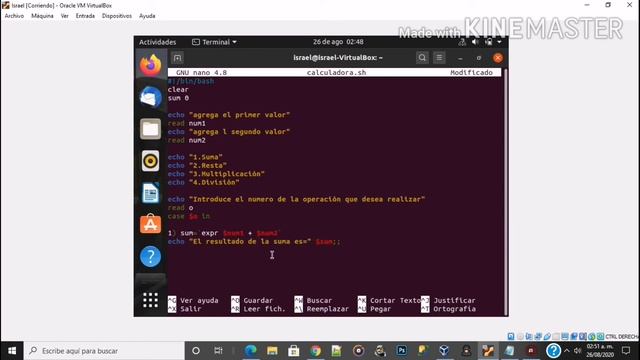Screen dimensions: 640x360
Task: Open the Dispositivos menu in VirtualBox
Action: tap(117, 16)
